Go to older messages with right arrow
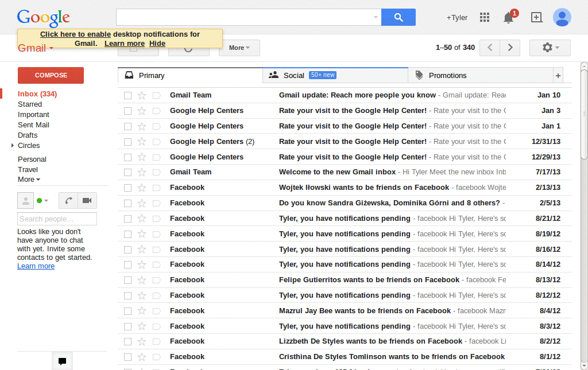588x370 pixels. [x=510, y=48]
